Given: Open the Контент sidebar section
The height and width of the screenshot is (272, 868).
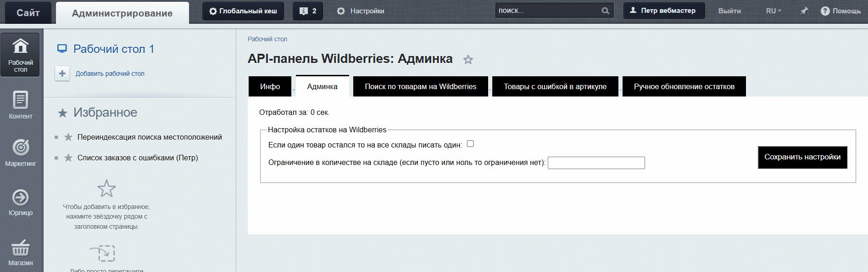Looking at the screenshot, I should click(x=20, y=105).
